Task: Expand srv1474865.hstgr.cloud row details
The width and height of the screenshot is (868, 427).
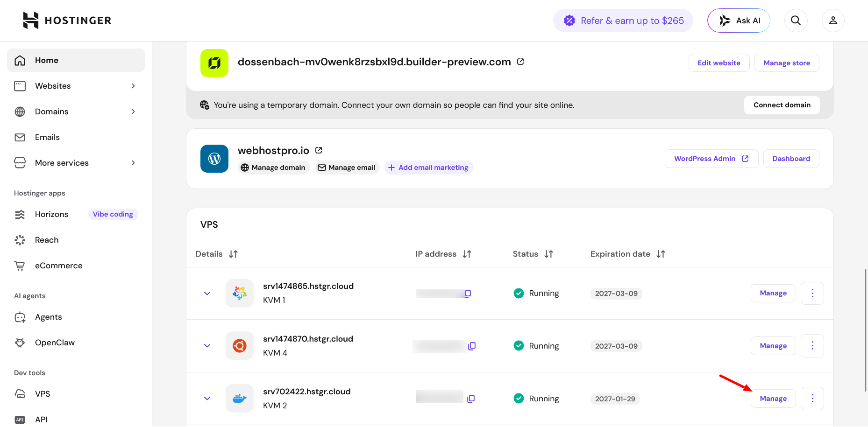Action: tap(207, 294)
